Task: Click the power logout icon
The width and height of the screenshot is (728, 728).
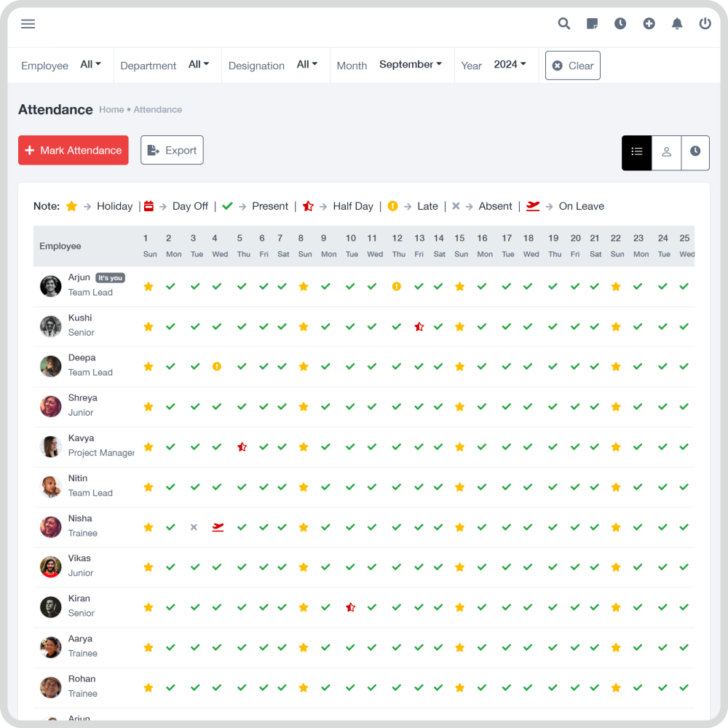Action: tap(705, 24)
